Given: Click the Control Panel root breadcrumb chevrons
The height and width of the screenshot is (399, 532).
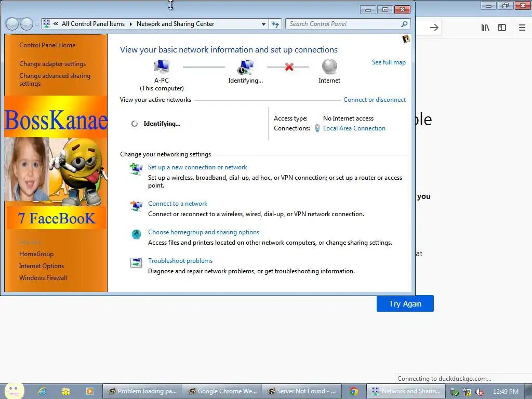Looking at the screenshot, I should tap(55, 24).
